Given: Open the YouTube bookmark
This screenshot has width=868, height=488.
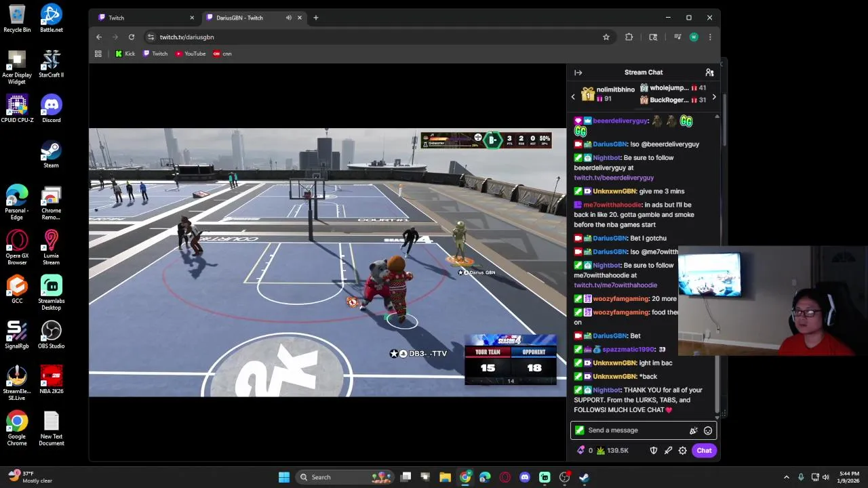Looking at the screenshot, I should pyautogui.click(x=191, y=54).
